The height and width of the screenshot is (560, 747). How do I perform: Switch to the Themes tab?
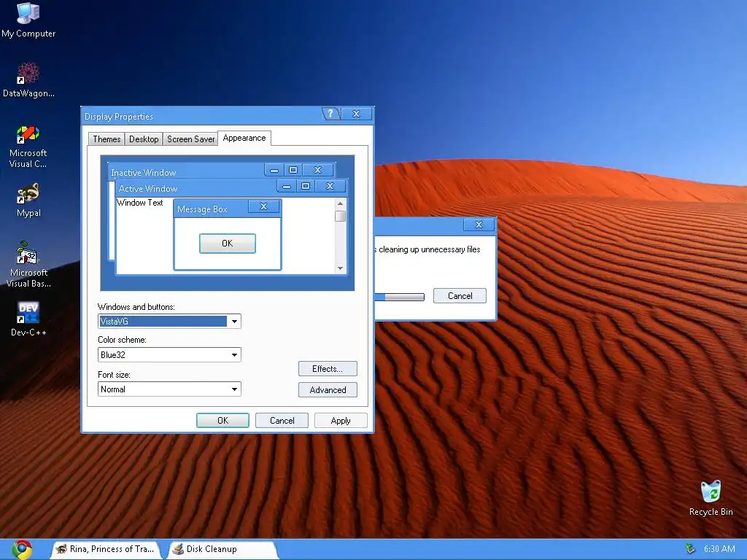(107, 139)
